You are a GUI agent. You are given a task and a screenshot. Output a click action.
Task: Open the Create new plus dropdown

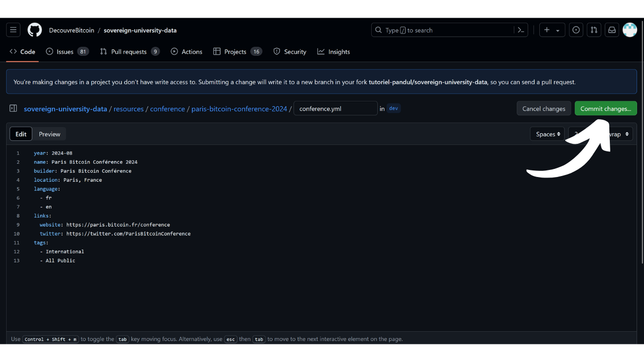coord(552,30)
